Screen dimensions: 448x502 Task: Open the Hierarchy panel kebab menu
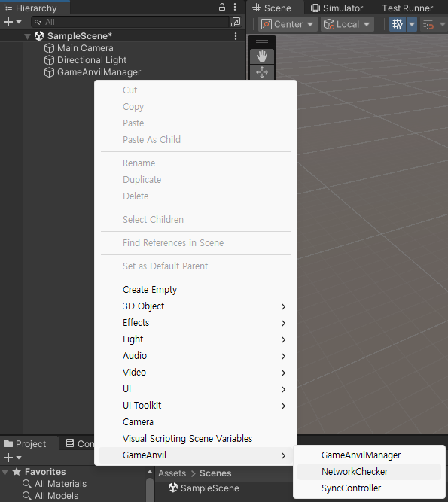point(235,7)
